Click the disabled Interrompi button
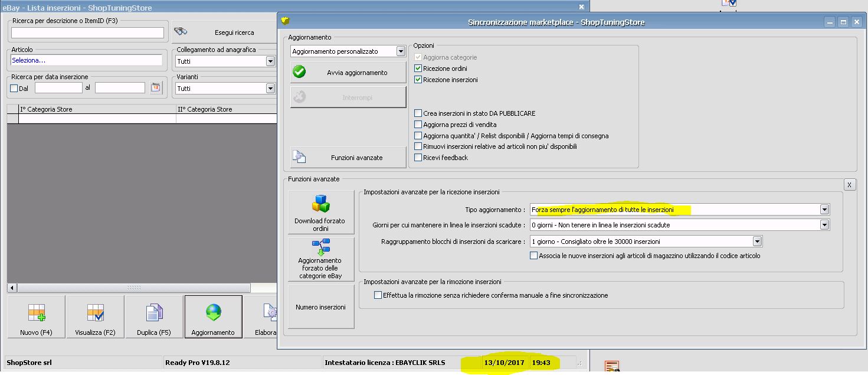Screen dimensions: 868x375 348,97
